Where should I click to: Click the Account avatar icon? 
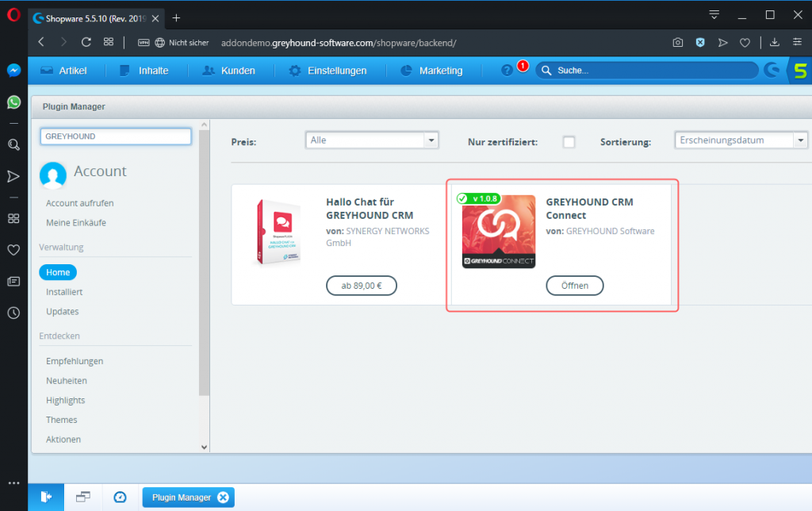coord(53,175)
